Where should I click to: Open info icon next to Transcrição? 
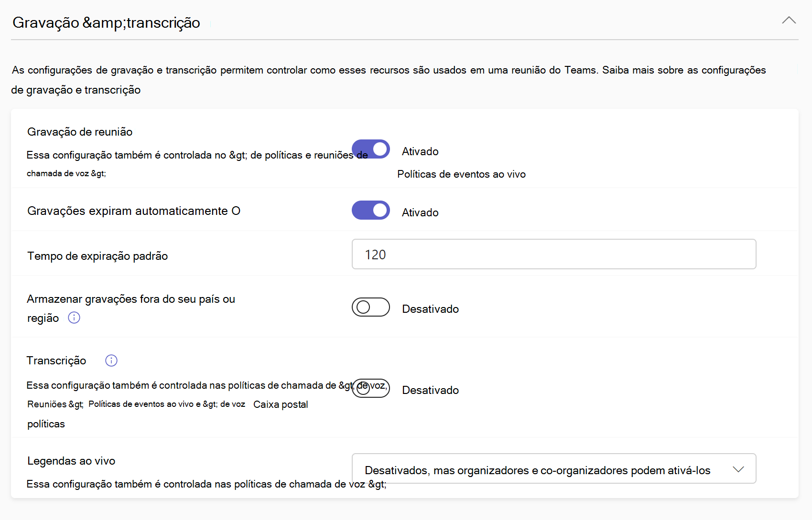pos(111,361)
